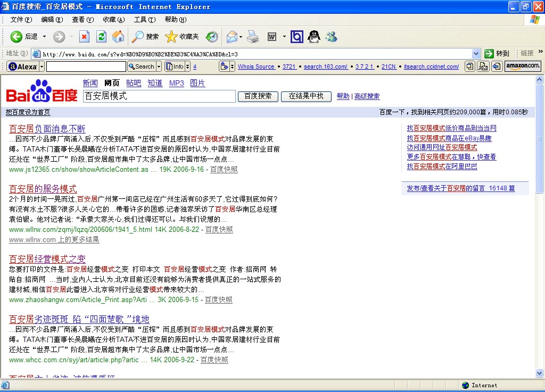Click the amazon.com toolbar button
This screenshot has height=392, width=545.
[523, 65]
